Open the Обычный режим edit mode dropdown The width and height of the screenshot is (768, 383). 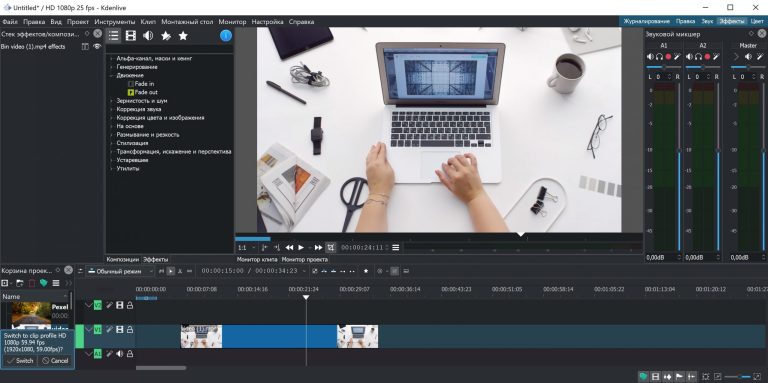tap(120, 271)
